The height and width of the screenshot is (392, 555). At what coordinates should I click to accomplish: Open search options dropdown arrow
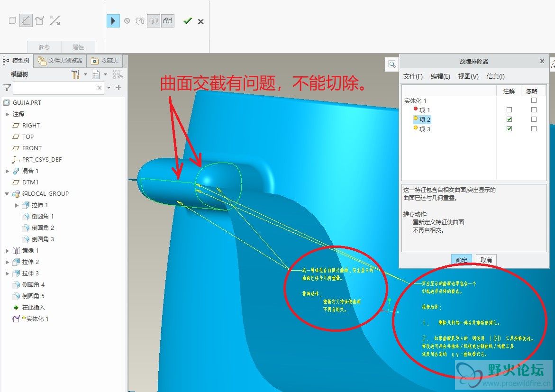pyautogui.click(x=109, y=88)
